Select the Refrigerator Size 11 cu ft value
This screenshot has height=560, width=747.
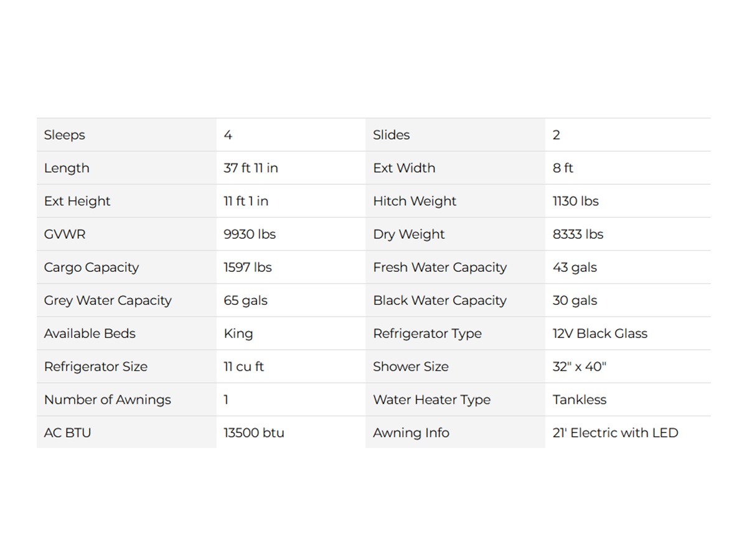(243, 366)
